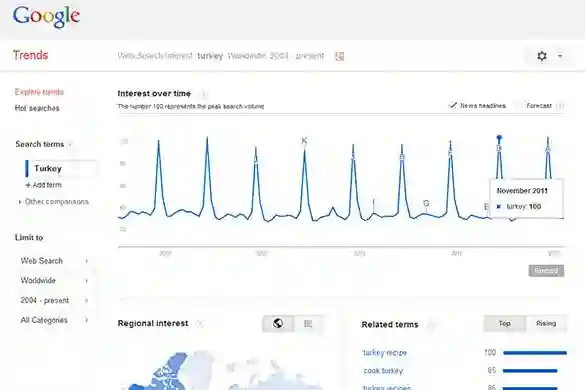585x390 pixels.
Task: Click help icon next to Forecast
Action: coord(560,106)
